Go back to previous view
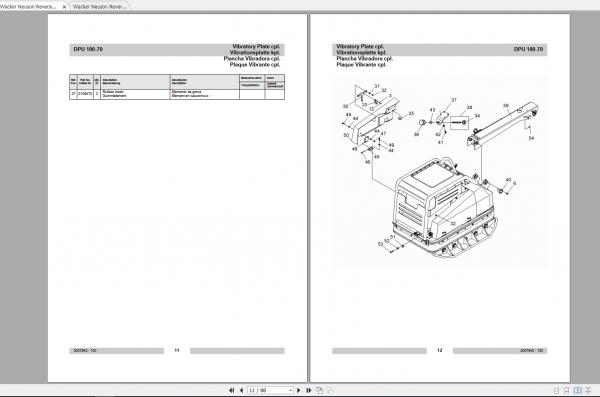The image size is (600, 397). (320, 390)
